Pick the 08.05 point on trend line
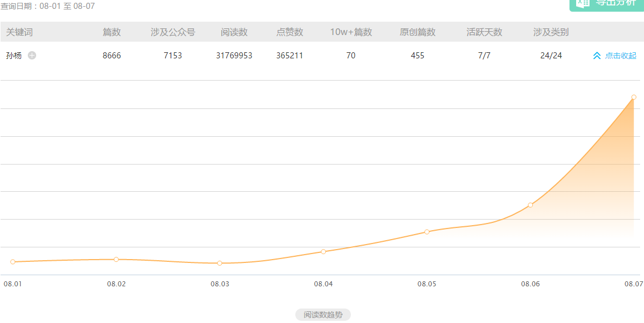644x323 pixels. click(427, 232)
